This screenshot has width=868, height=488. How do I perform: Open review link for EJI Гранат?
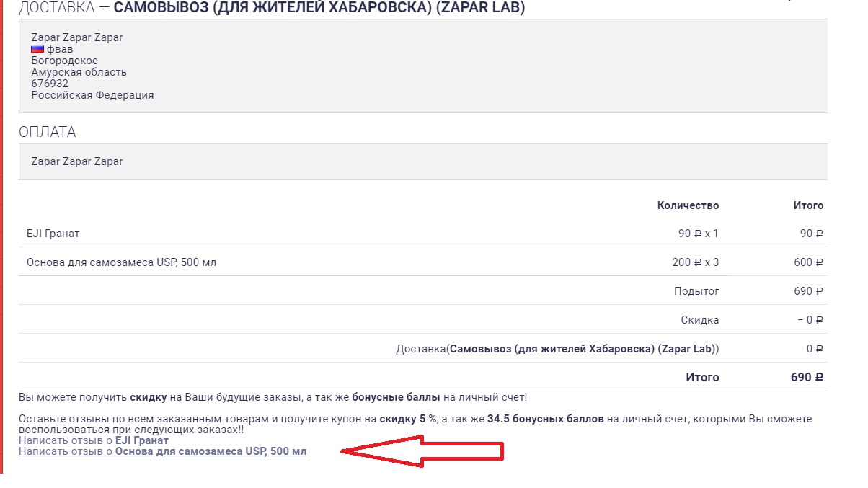[x=94, y=440]
